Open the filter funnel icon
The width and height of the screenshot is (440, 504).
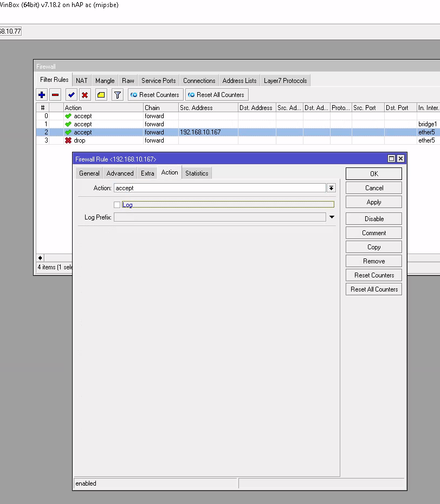118,95
